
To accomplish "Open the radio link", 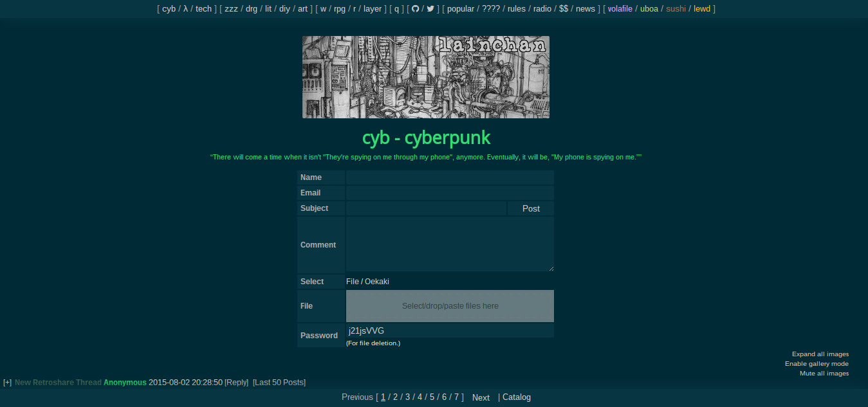I will pyautogui.click(x=542, y=8).
